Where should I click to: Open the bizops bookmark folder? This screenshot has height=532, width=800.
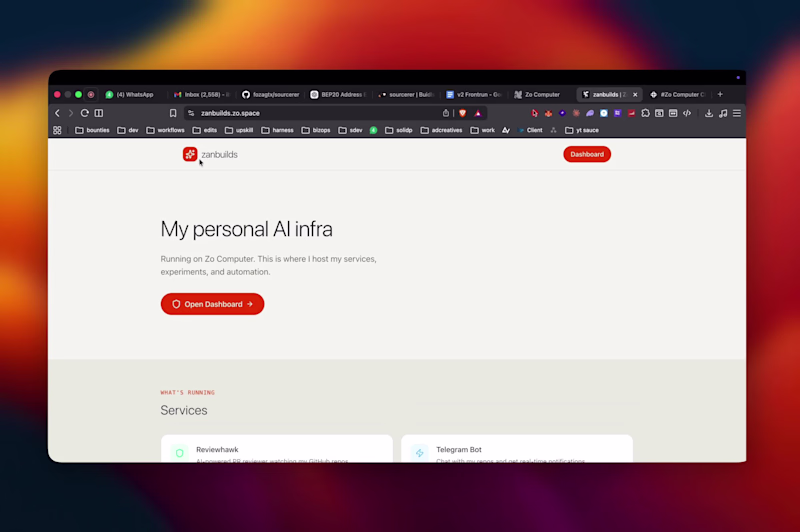coord(316,130)
